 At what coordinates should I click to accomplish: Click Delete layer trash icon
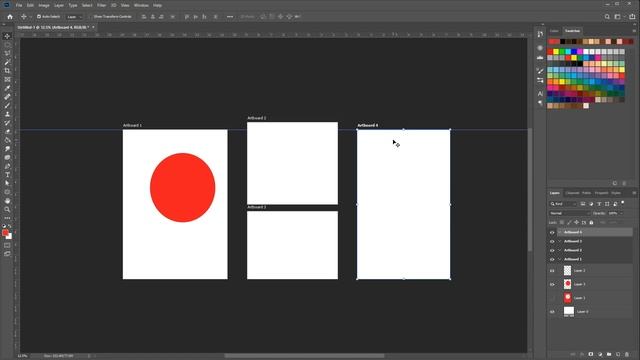(x=627, y=354)
